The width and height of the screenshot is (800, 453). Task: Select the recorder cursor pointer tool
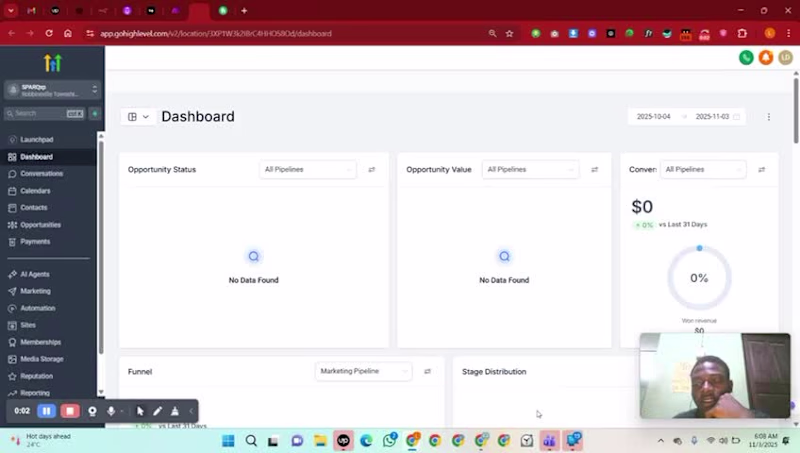tap(140, 411)
